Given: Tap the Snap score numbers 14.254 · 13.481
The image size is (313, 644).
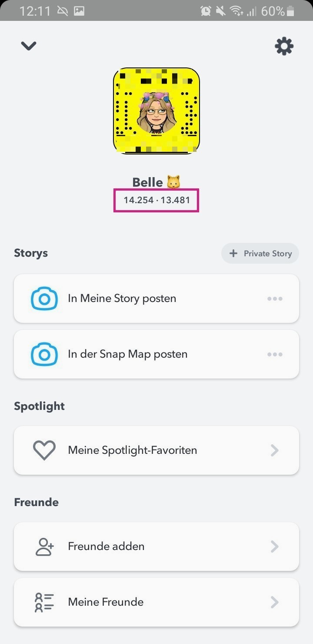Looking at the screenshot, I should pos(156,201).
